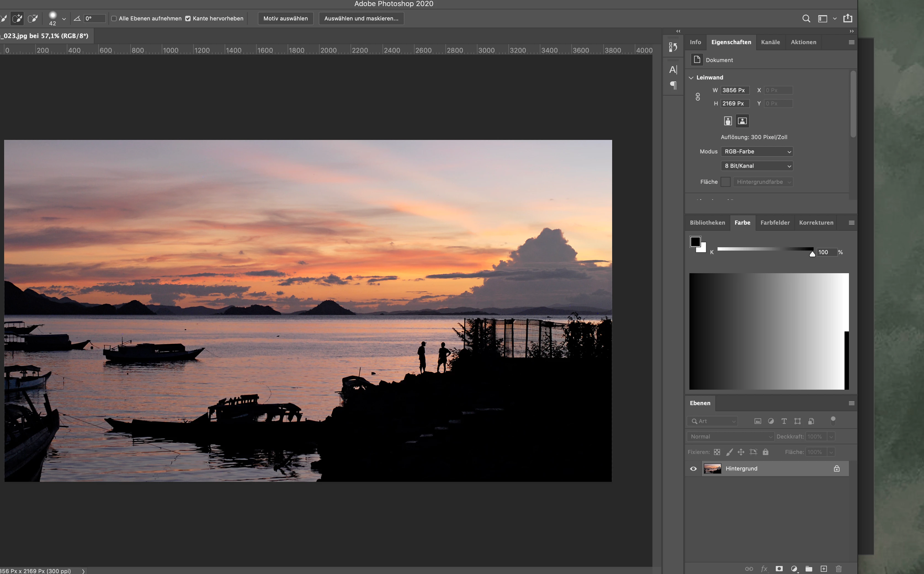924x574 pixels.
Task: Uncheck Kante hervorheben checkbox
Action: (x=188, y=18)
